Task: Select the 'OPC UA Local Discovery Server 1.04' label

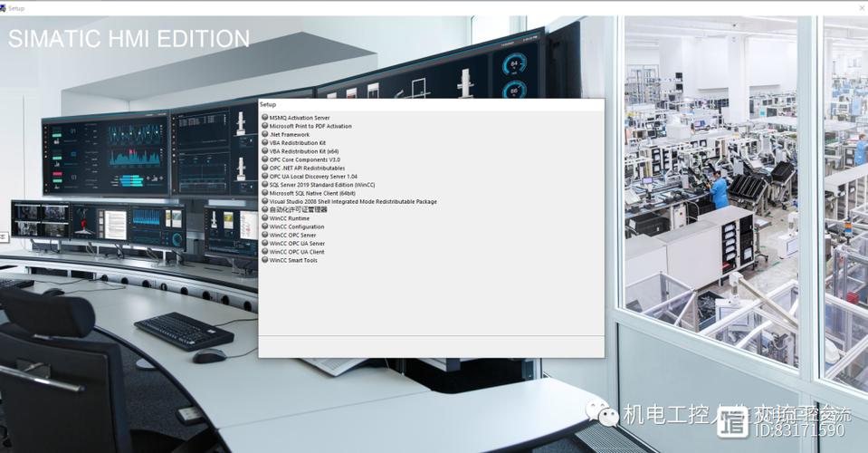Action: [x=313, y=176]
